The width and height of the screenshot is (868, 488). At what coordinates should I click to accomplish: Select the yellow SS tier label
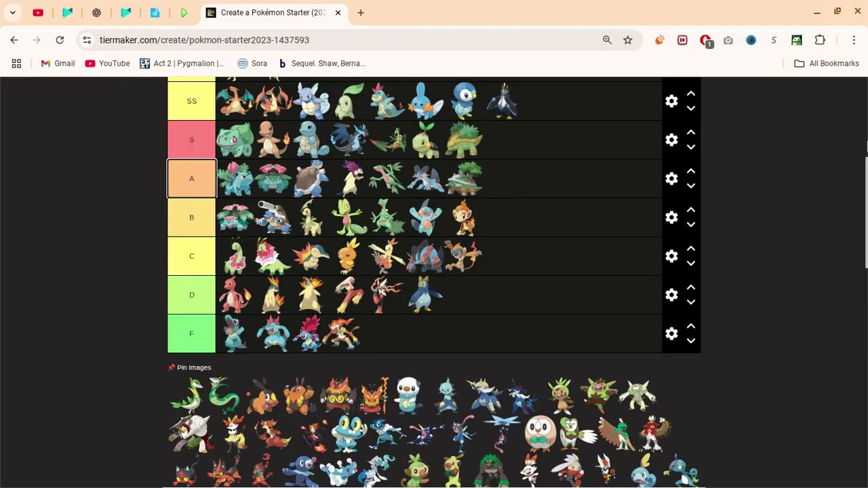pos(191,101)
